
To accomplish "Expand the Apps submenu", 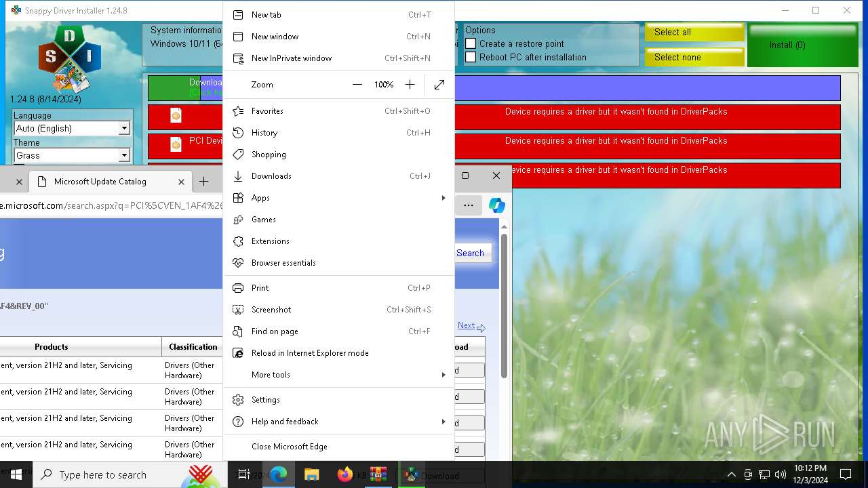I will click(338, 198).
